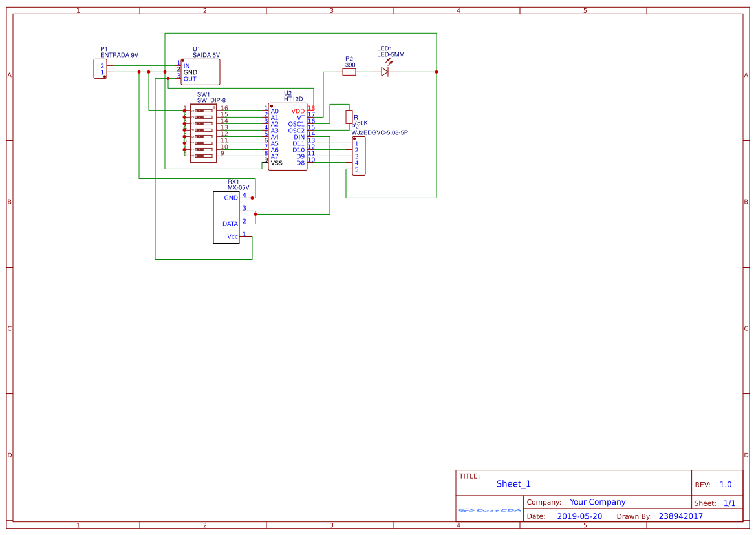This screenshot has width=756, height=535.
Task: Click the 'Your Company' field
Action: click(x=598, y=502)
